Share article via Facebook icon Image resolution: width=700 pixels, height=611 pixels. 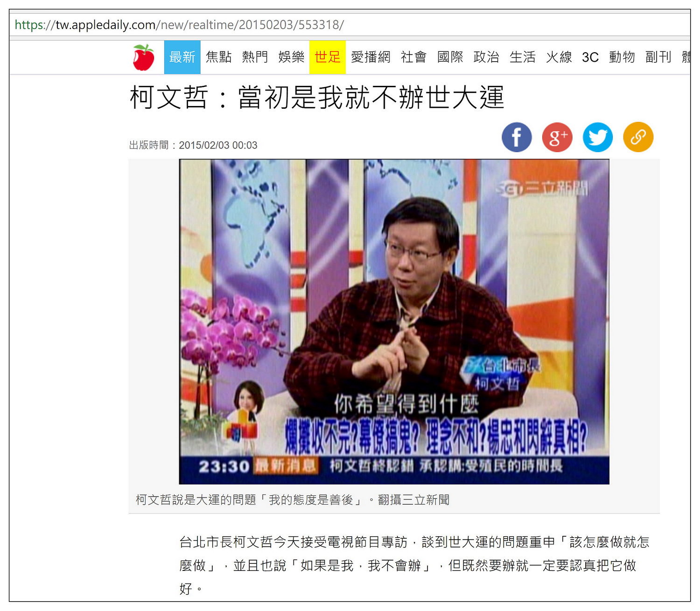click(x=517, y=137)
